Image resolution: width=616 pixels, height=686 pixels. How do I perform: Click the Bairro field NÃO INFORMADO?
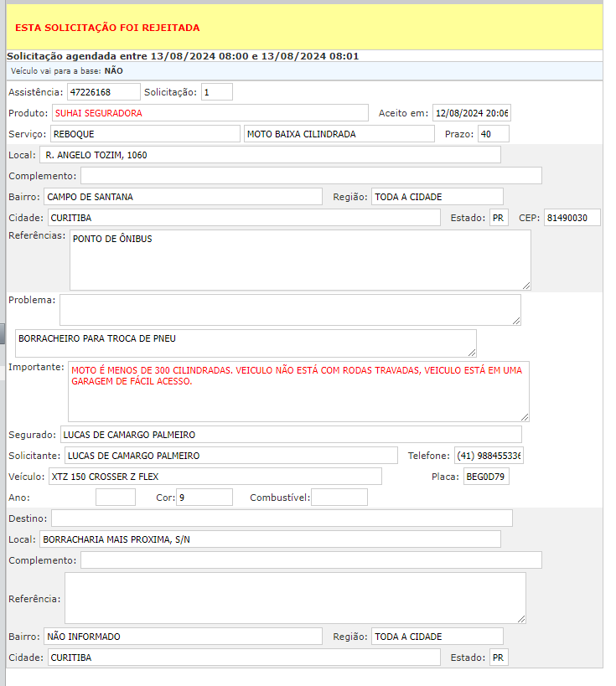(183, 637)
